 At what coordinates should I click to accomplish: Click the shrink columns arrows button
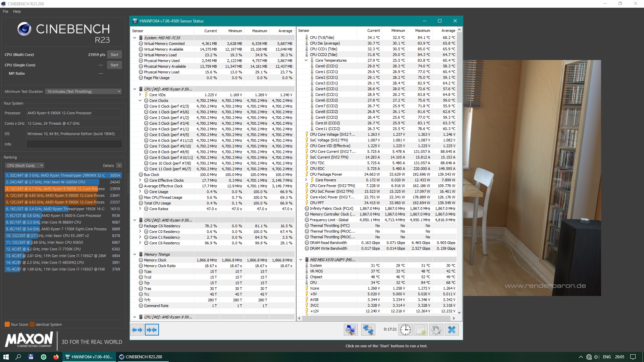point(152,330)
